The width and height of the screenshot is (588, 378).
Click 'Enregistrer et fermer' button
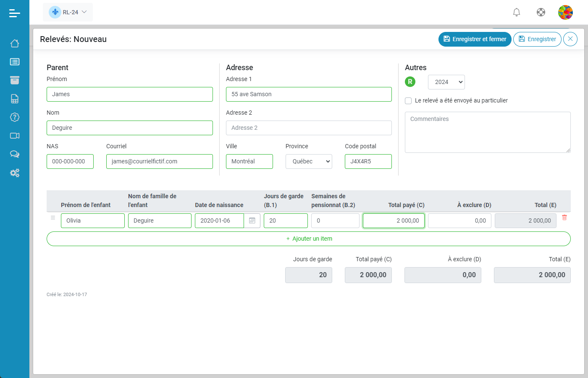475,39
